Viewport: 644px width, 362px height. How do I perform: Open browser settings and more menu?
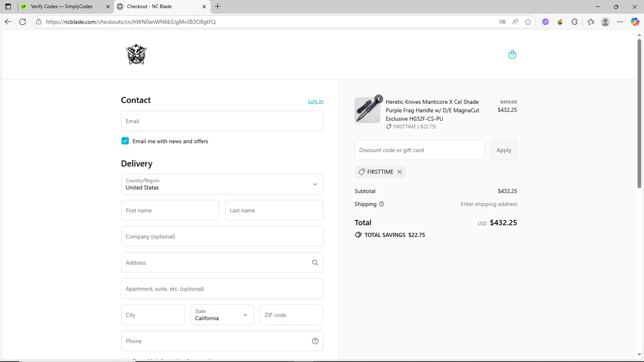click(620, 22)
